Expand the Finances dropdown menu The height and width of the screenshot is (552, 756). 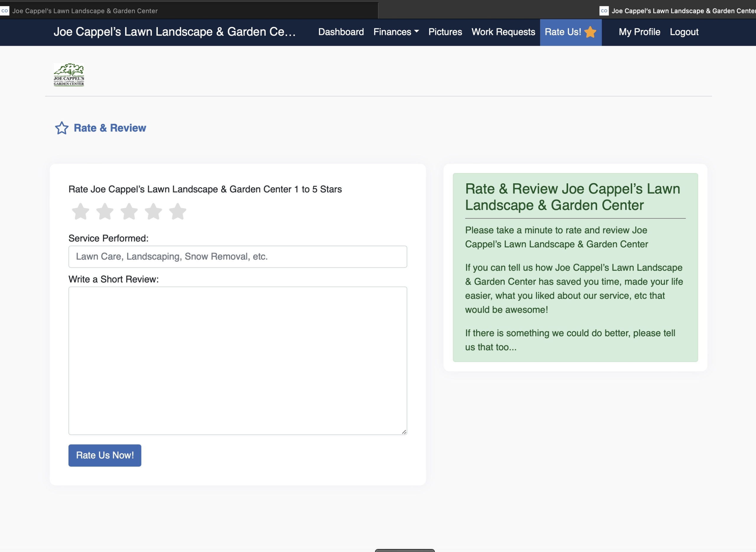396,32
